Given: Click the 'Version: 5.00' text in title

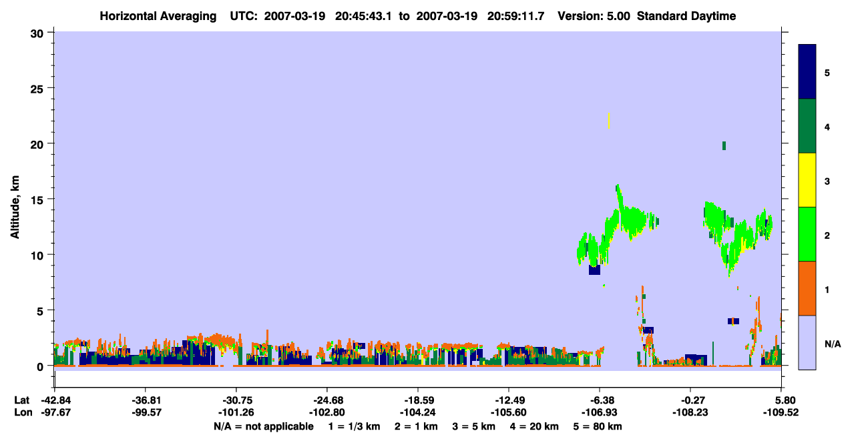Looking at the screenshot, I should (x=595, y=16).
